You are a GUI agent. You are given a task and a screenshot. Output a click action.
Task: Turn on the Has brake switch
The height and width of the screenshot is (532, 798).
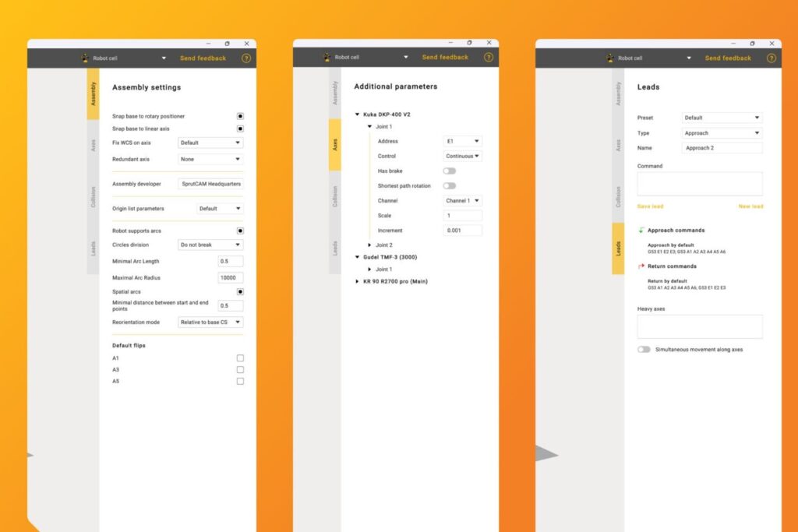coord(449,171)
